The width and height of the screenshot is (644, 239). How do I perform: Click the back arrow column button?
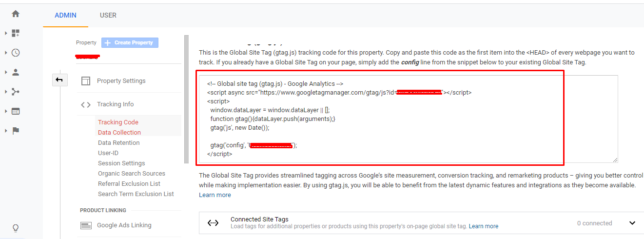click(x=59, y=80)
